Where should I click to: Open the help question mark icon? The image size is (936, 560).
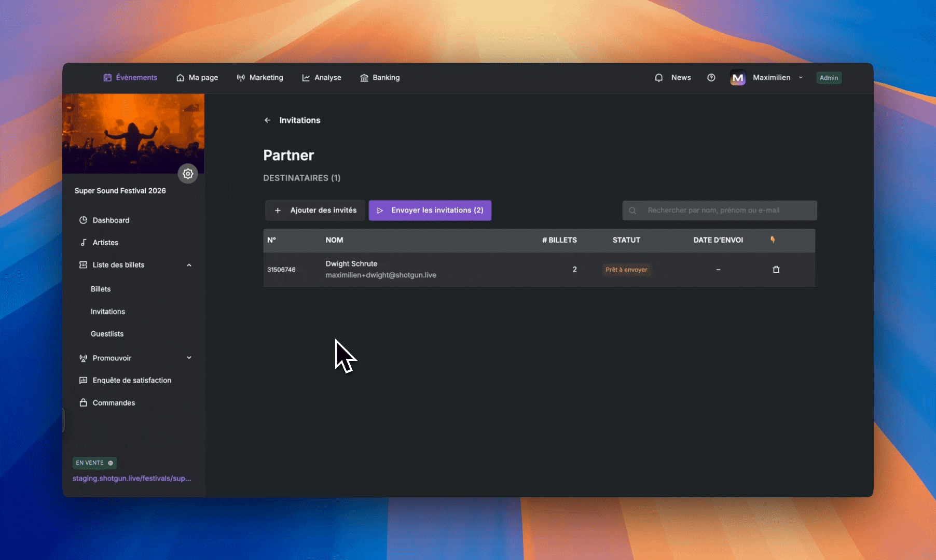711,77
